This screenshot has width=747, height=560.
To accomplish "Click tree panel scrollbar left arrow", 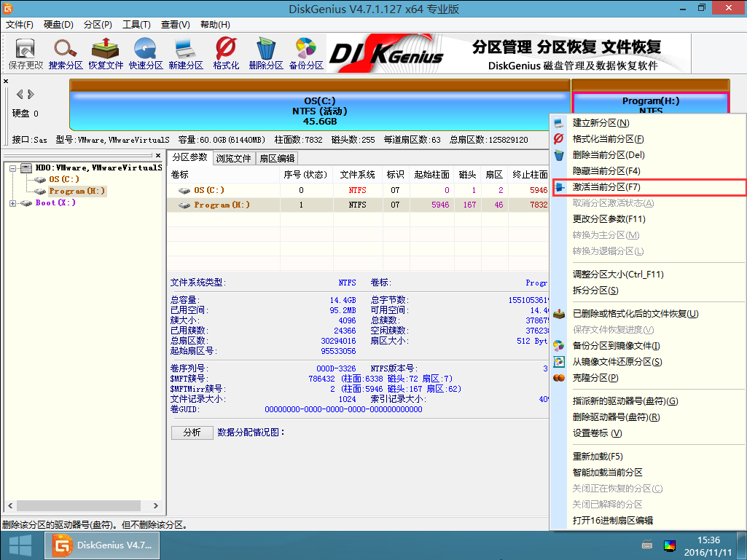I will [10, 505].
